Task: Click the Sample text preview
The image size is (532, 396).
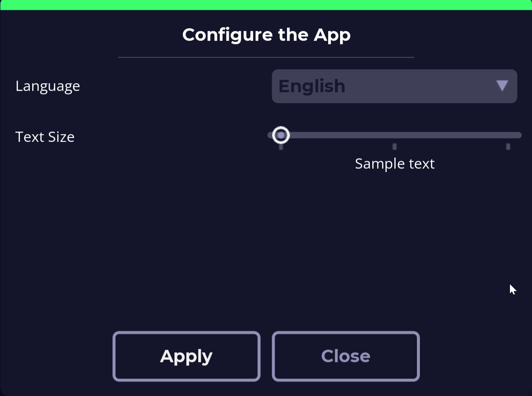Action: point(394,163)
